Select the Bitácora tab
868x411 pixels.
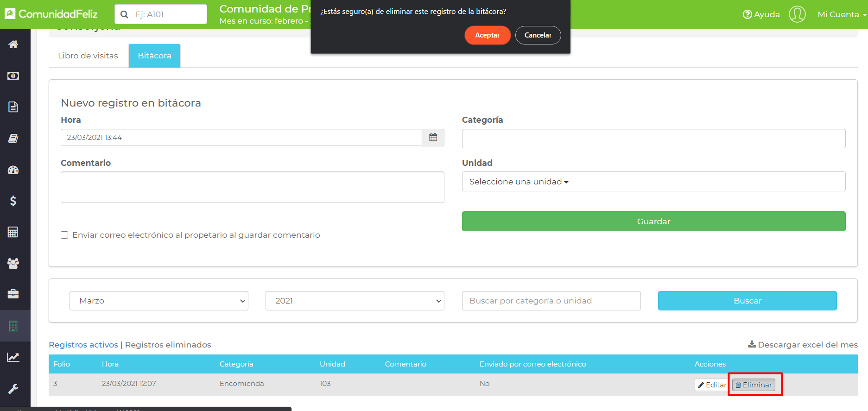coord(154,56)
